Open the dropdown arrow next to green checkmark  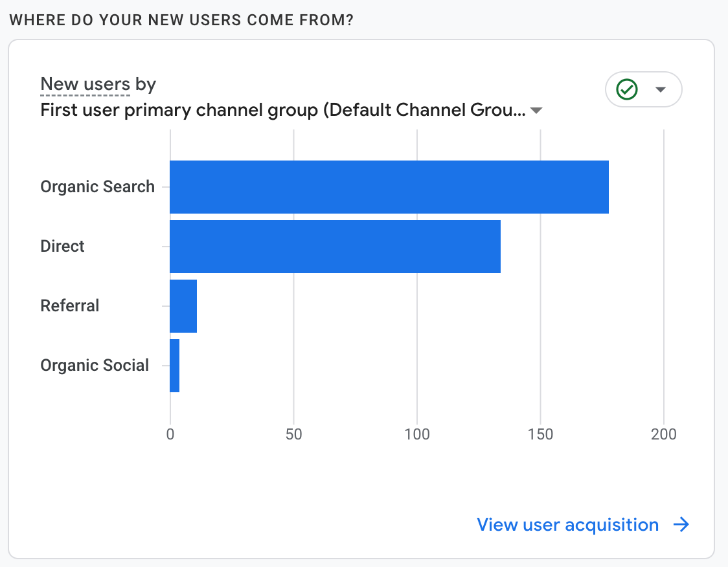tap(661, 89)
